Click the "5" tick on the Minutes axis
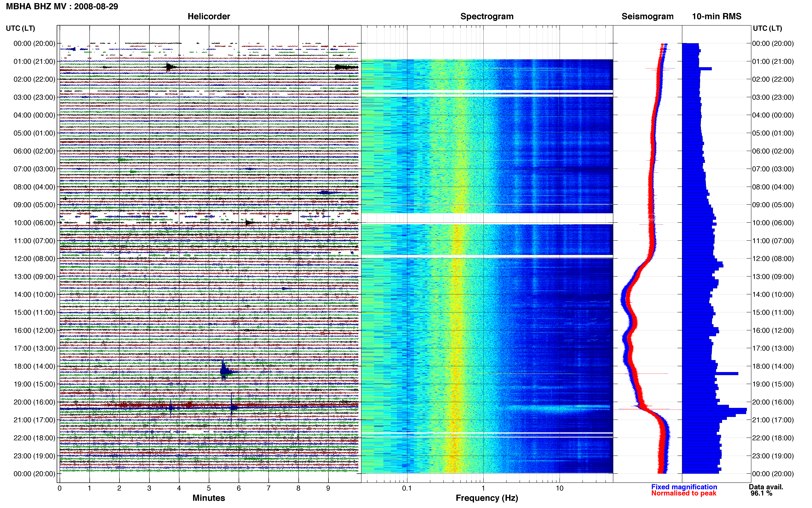Image resolution: width=812 pixels, height=508 pixels. (209, 488)
